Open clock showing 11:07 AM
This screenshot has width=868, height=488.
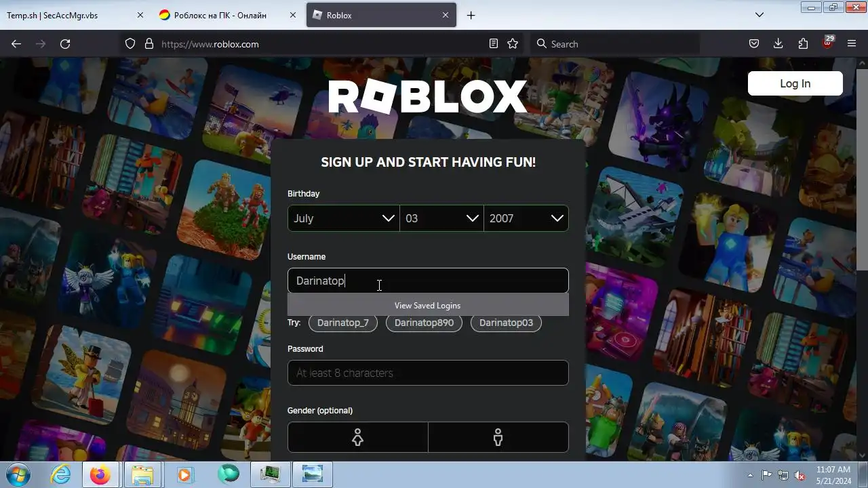pyautogui.click(x=833, y=474)
